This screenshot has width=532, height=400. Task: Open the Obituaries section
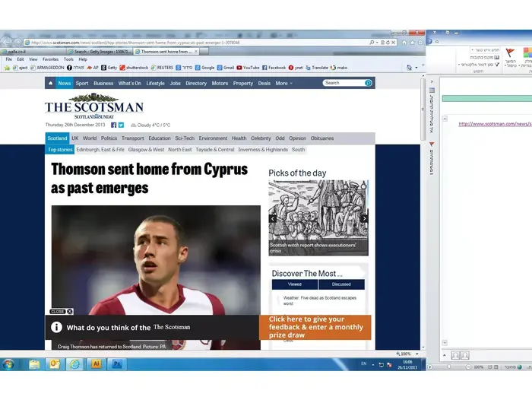(322, 138)
